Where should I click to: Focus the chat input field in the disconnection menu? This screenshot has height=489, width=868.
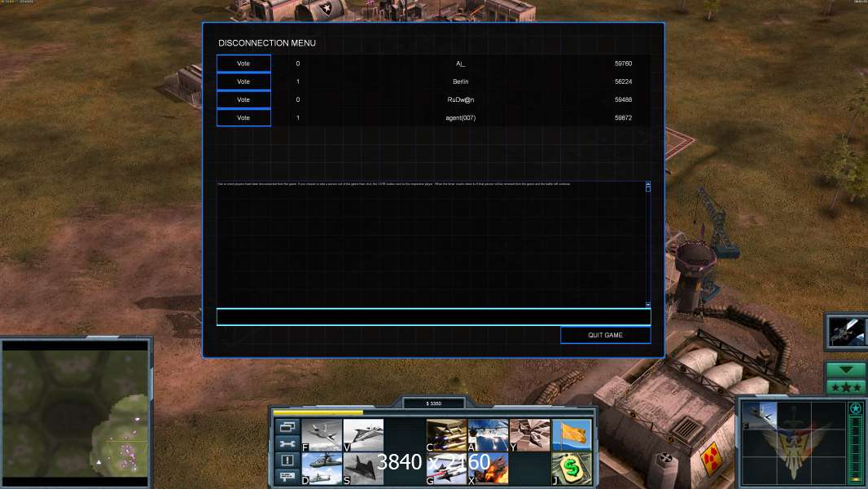click(433, 317)
